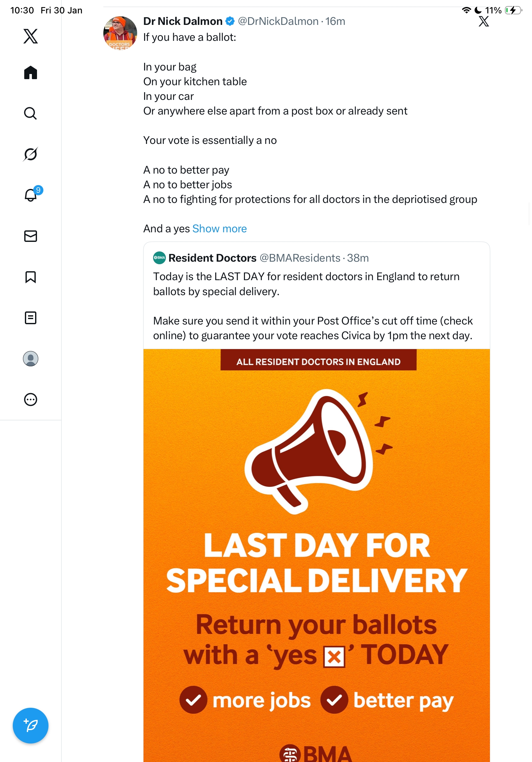This screenshot has height=762, width=532.
Task: Open Lists icon in sidebar
Action: tap(31, 317)
